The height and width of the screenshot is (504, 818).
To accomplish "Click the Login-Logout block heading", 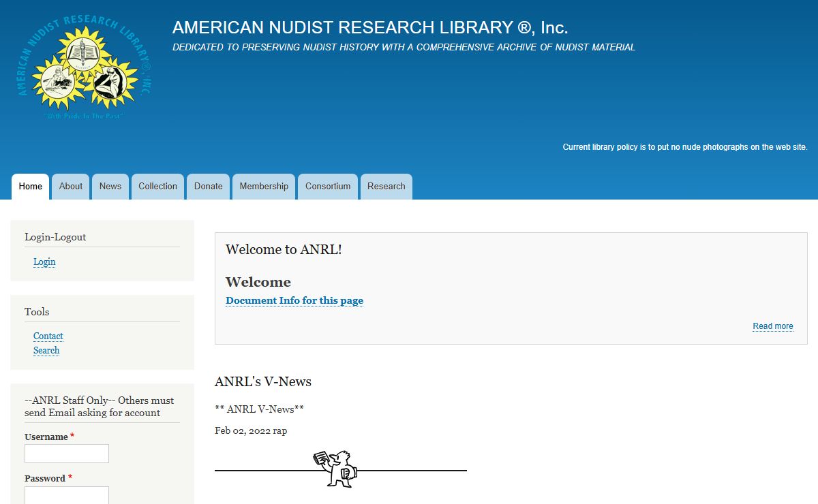I will tap(55, 237).
